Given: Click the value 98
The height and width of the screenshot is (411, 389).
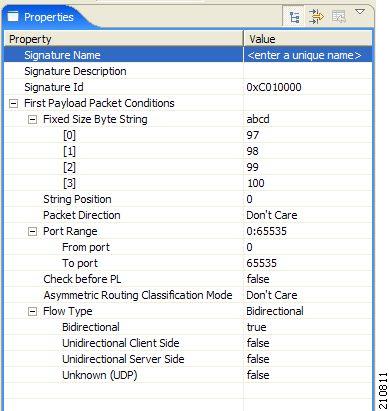Looking at the screenshot, I should pos(253,151).
